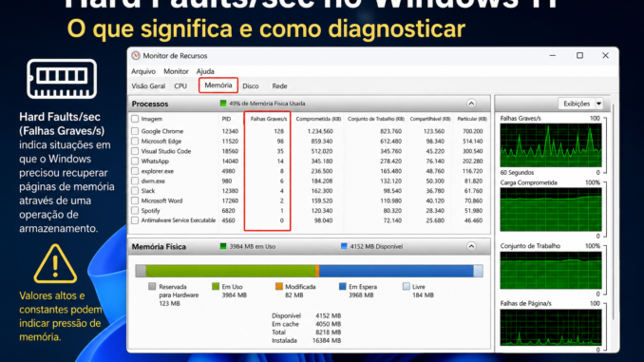The image size is (644, 362).
Task: Sort by Conjunto de Trabalho column header
Action: (x=376, y=119)
